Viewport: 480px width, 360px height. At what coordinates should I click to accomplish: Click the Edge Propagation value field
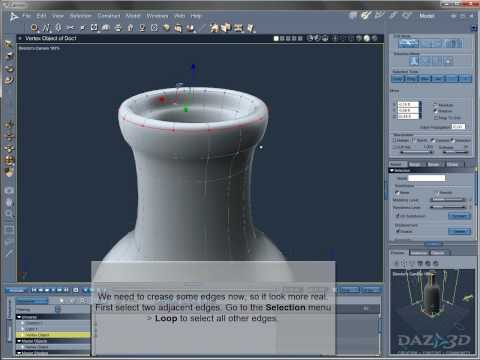458,127
